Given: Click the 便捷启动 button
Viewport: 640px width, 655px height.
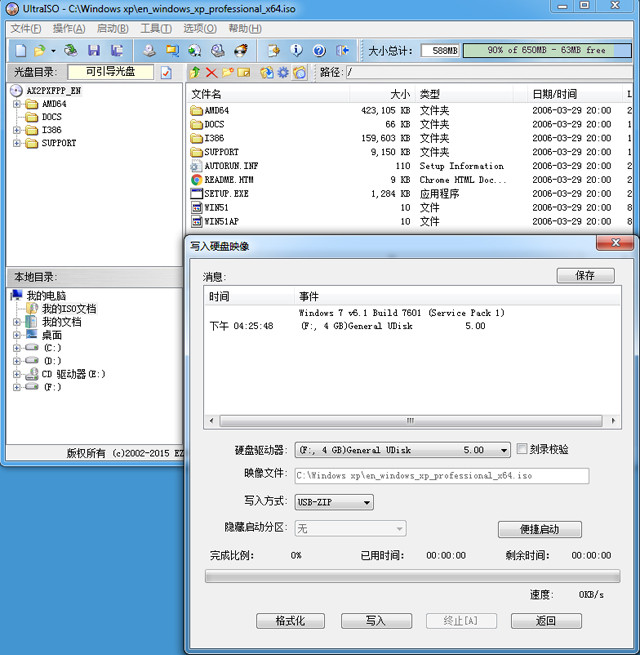Looking at the screenshot, I should tap(539, 530).
